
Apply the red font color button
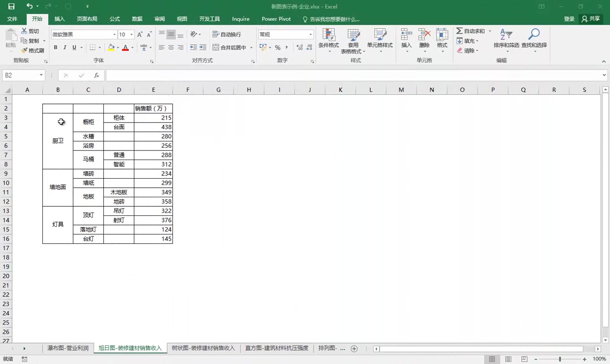pyautogui.click(x=125, y=48)
